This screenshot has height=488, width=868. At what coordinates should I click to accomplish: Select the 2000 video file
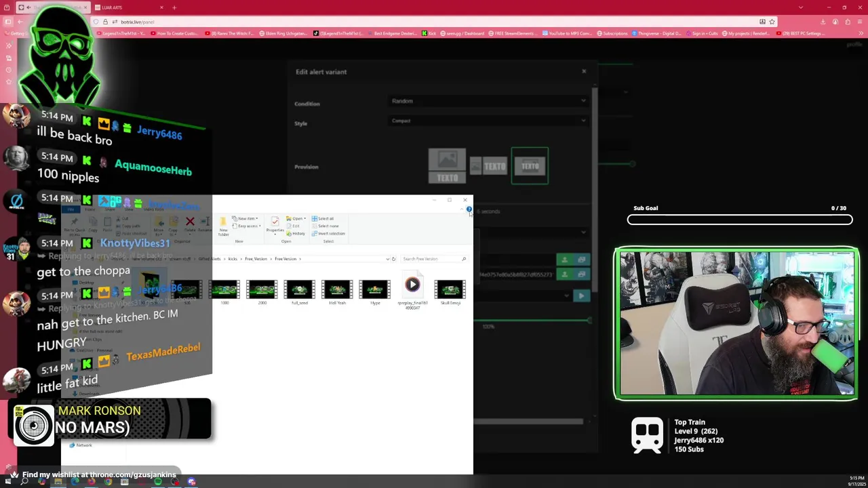(262, 292)
